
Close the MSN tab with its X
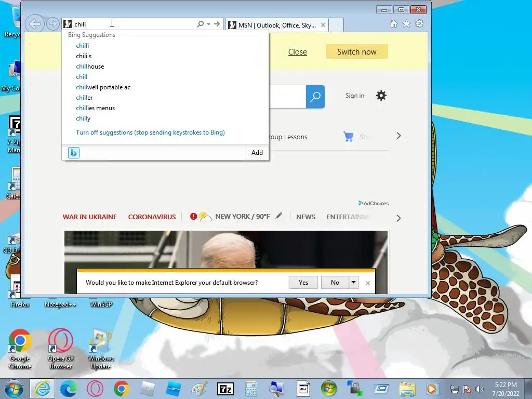click(323, 25)
